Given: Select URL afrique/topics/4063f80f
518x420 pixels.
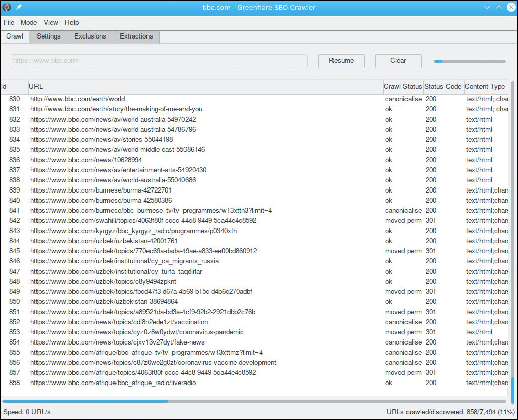Looking at the screenshot, I should (x=143, y=372).
